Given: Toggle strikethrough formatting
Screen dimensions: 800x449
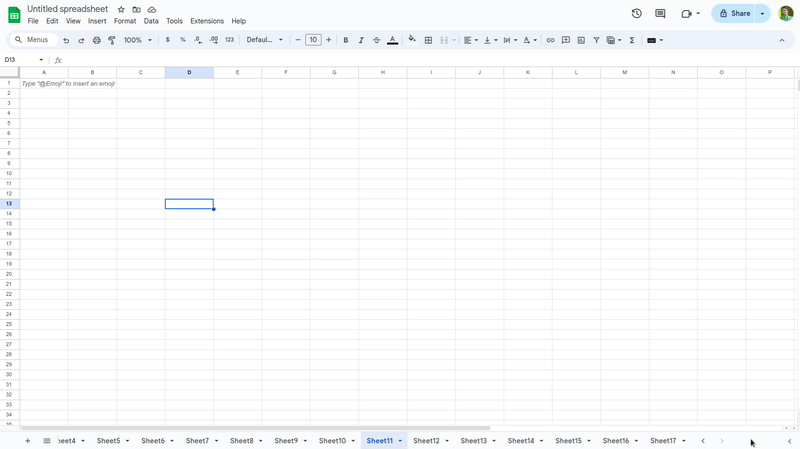Looking at the screenshot, I should click(x=377, y=40).
